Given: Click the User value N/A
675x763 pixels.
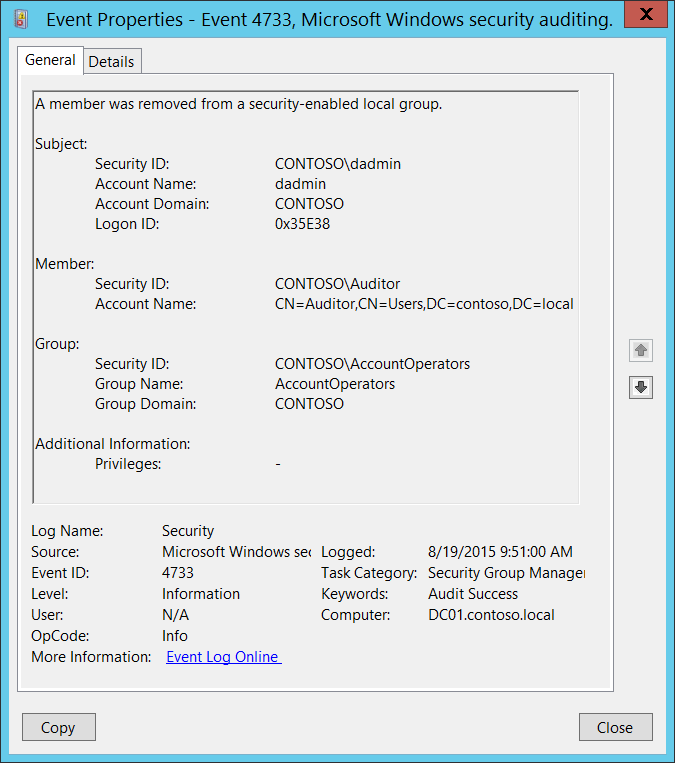Looking at the screenshot, I should (x=175, y=615).
